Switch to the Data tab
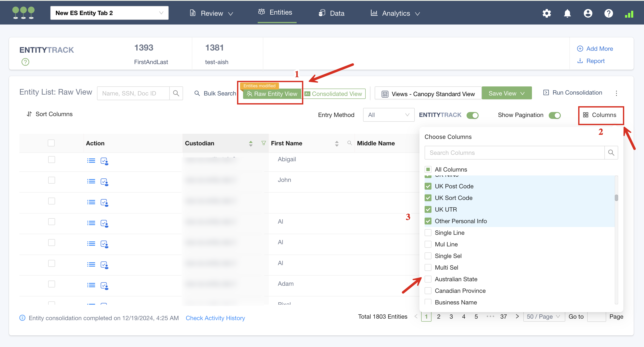644x347 pixels. [332, 13]
